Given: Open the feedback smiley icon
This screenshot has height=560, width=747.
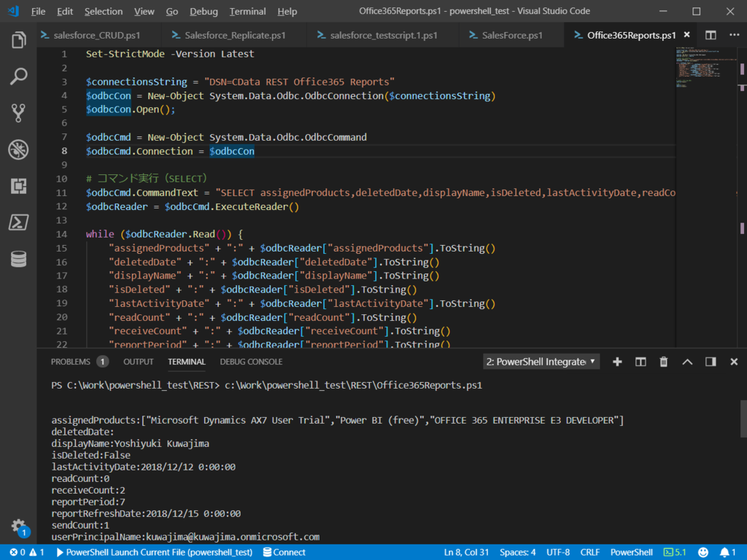Looking at the screenshot, I should (x=703, y=553).
